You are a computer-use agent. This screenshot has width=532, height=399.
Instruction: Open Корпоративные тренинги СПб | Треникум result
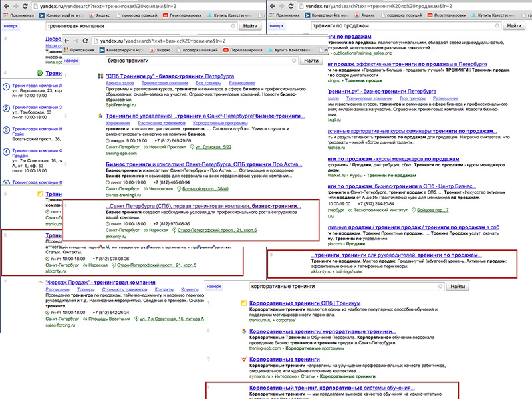[305, 303]
